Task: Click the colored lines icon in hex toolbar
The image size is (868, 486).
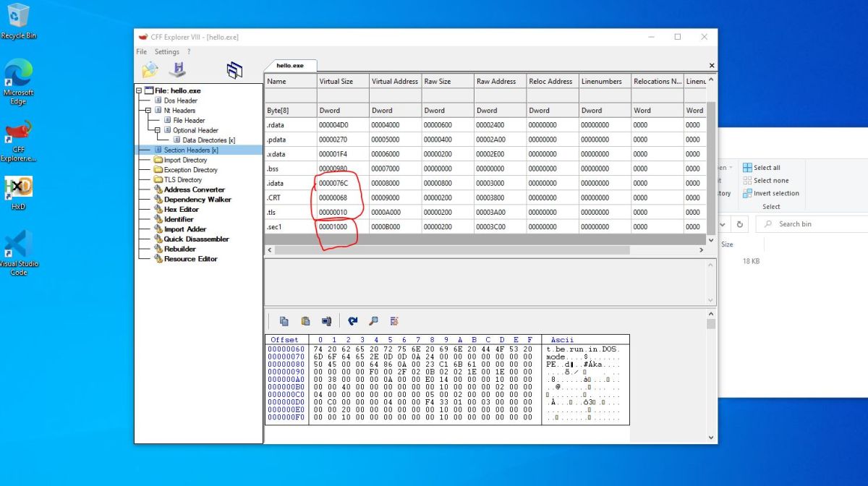Action: coord(394,321)
